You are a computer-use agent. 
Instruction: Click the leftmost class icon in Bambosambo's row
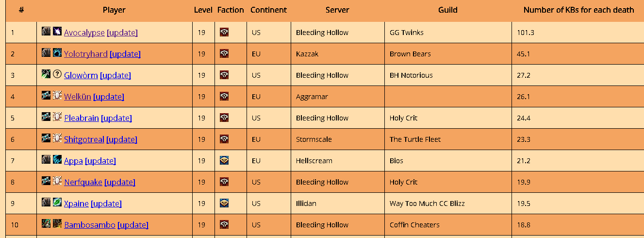pos(46,224)
